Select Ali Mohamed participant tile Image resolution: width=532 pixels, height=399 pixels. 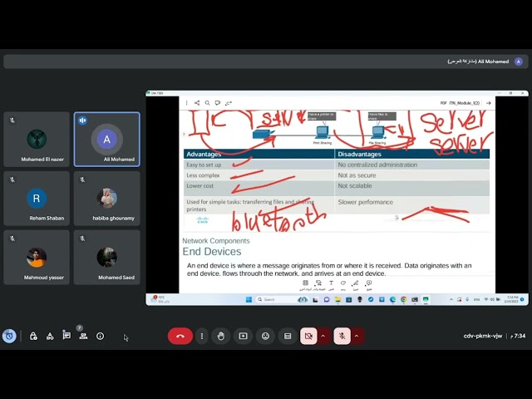point(107,140)
